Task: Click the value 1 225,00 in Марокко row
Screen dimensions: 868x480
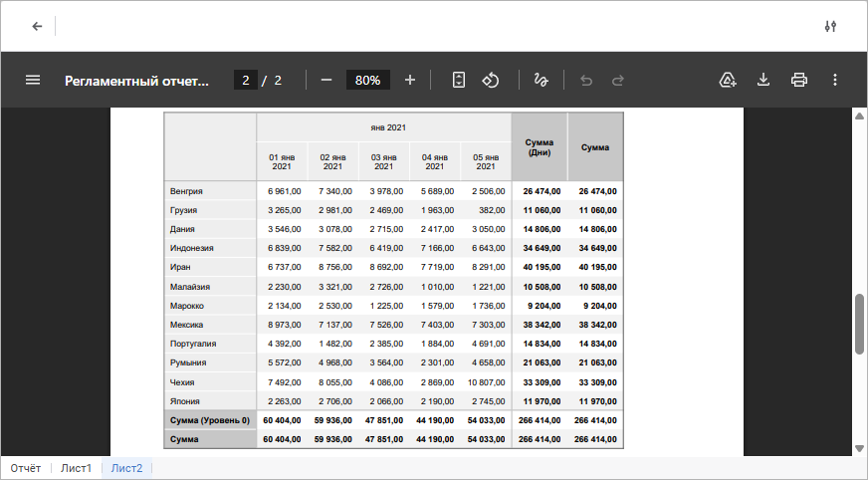Action: coord(386,306)
